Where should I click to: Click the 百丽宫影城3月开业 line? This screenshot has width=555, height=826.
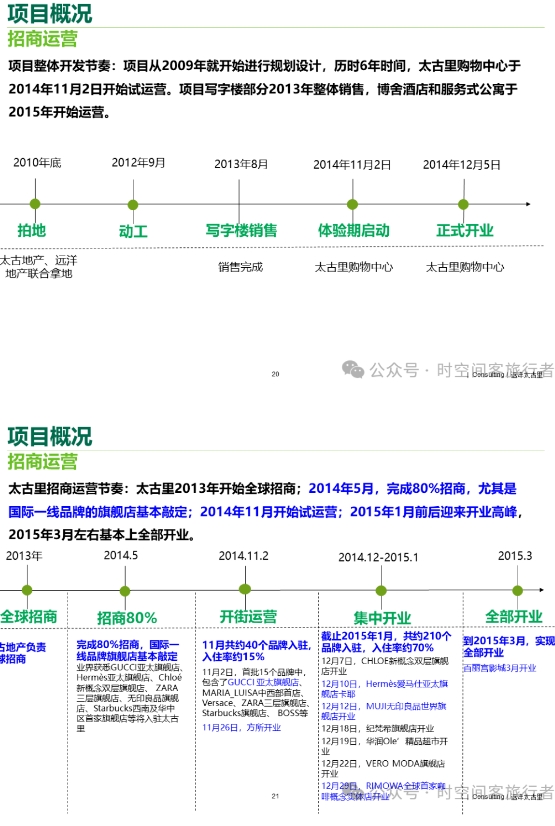(499, 668)
